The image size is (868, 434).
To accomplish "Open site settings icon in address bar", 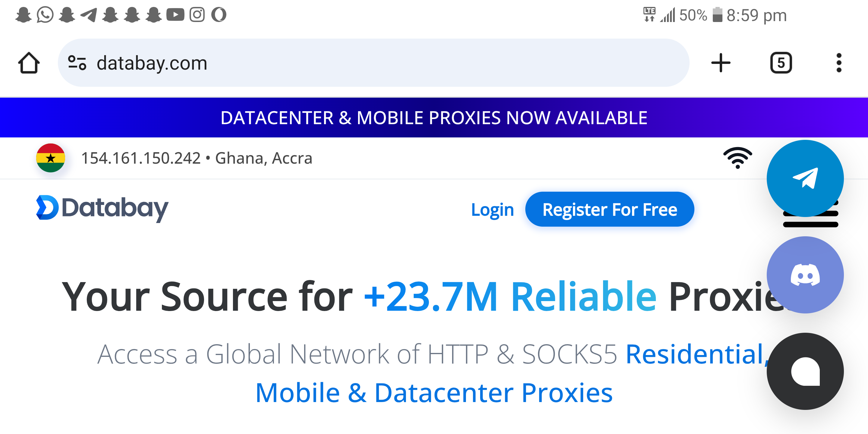I will (77, 63).
